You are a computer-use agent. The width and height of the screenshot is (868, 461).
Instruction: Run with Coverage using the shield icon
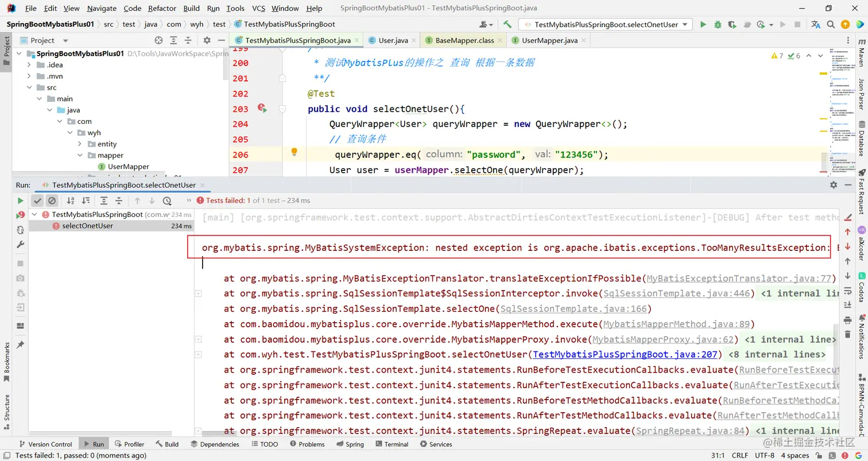click(732, 25)
